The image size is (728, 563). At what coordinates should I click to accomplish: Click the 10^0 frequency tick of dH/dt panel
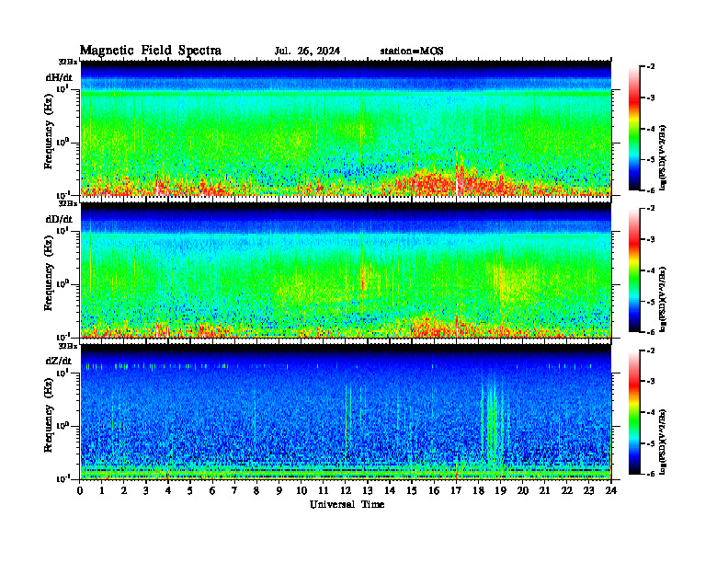point(63,143)
